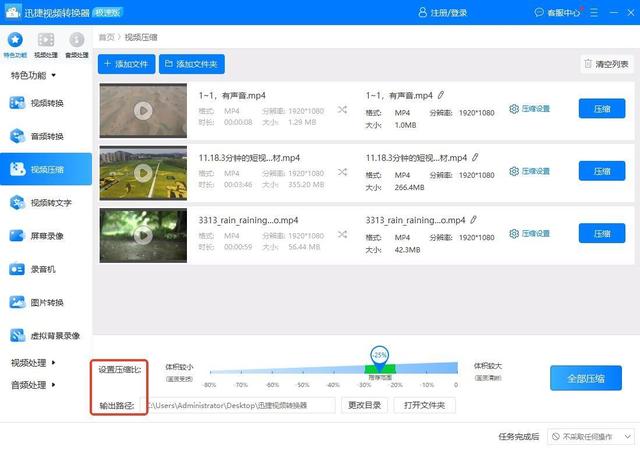Select 音频转换 in the sidebar
The height and width of the screenshot is (450, 640).
[x=46, y=136]
